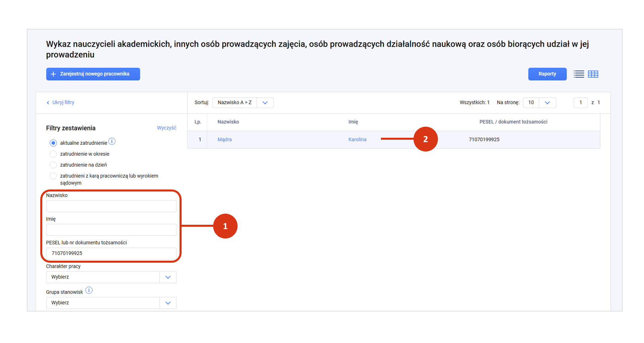Click the Raporty button
This screenshot has width=644, height=343.
tap(547, 74)
